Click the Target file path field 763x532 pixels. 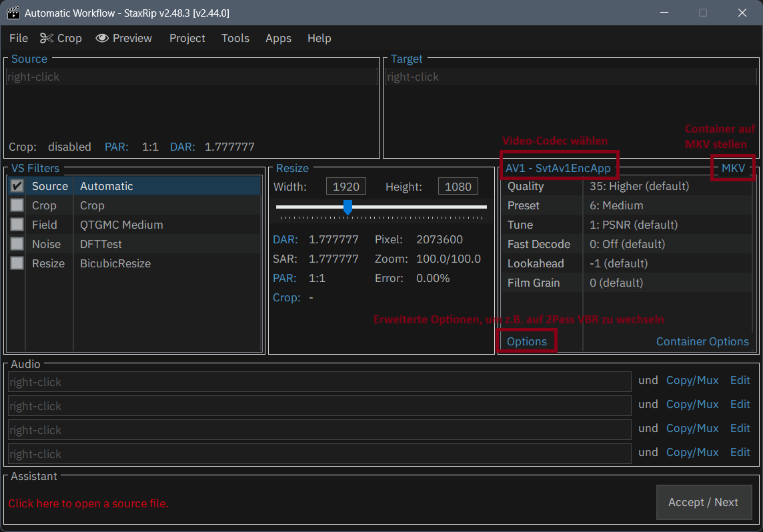pyautogui.click(x=572, y=77)
